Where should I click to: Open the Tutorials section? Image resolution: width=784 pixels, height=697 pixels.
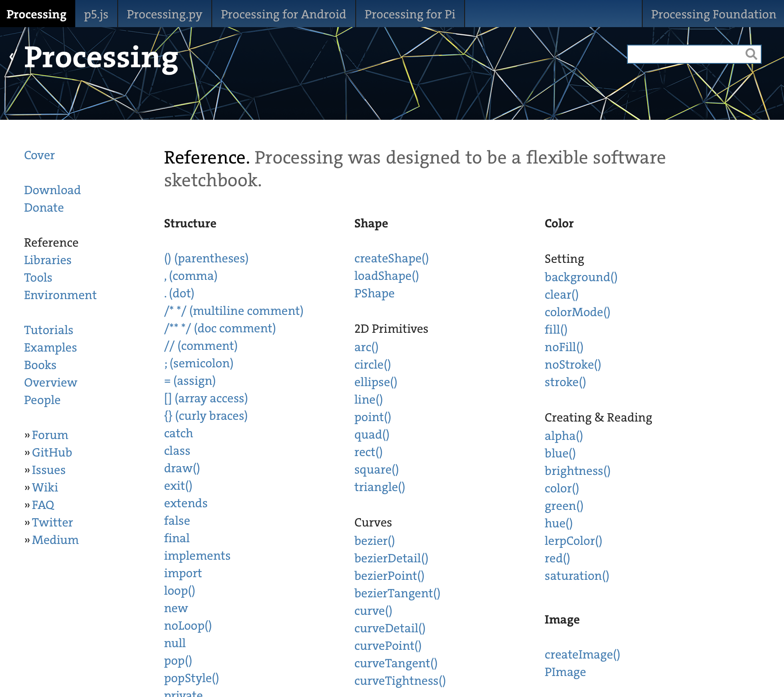[x=49, y=330]
